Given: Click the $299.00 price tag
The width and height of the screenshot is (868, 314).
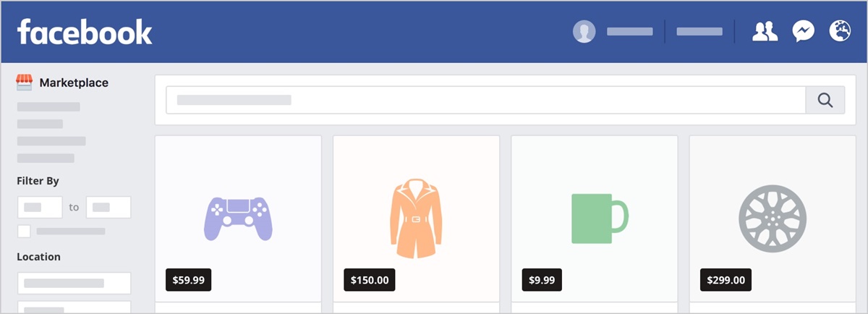Looking at the screenshot, I should 726,279.
